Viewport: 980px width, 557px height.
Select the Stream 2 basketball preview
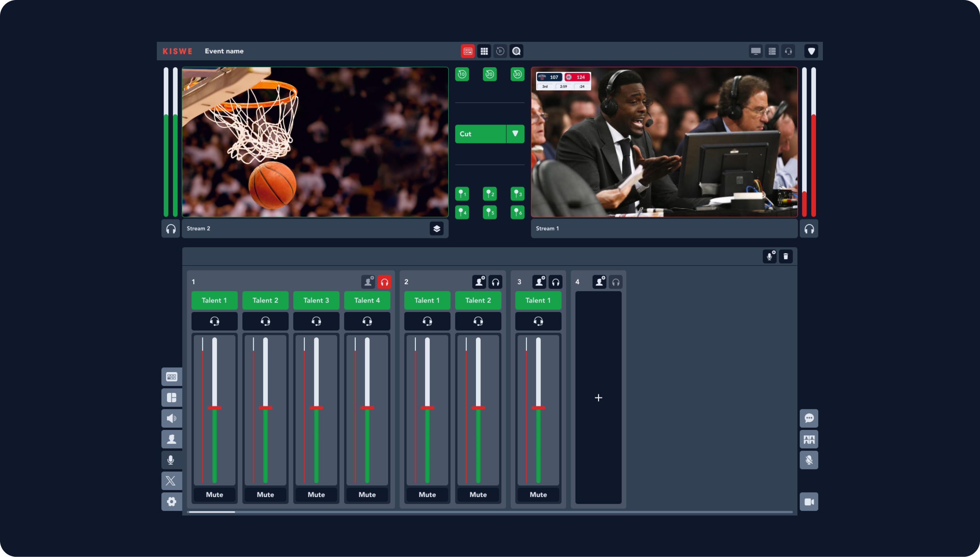coord(315,142)
